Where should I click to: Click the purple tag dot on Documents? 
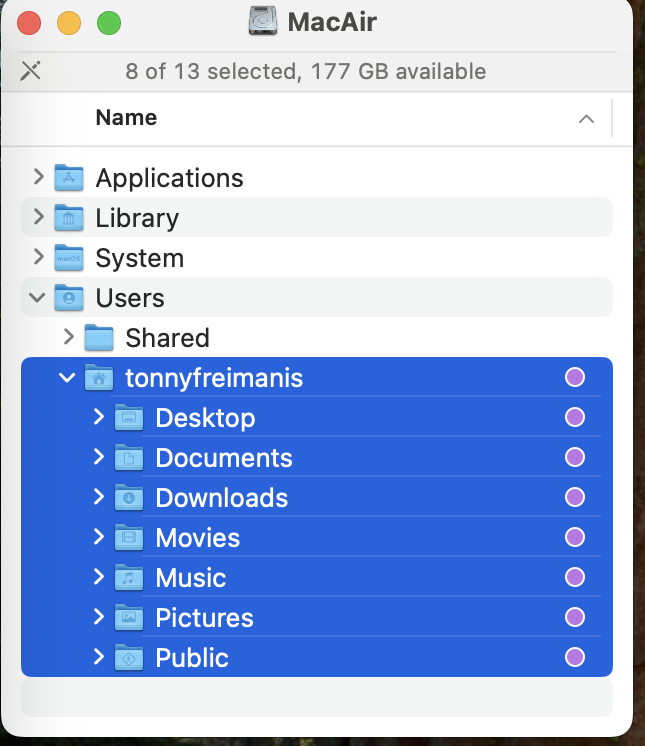coord(575,457)
